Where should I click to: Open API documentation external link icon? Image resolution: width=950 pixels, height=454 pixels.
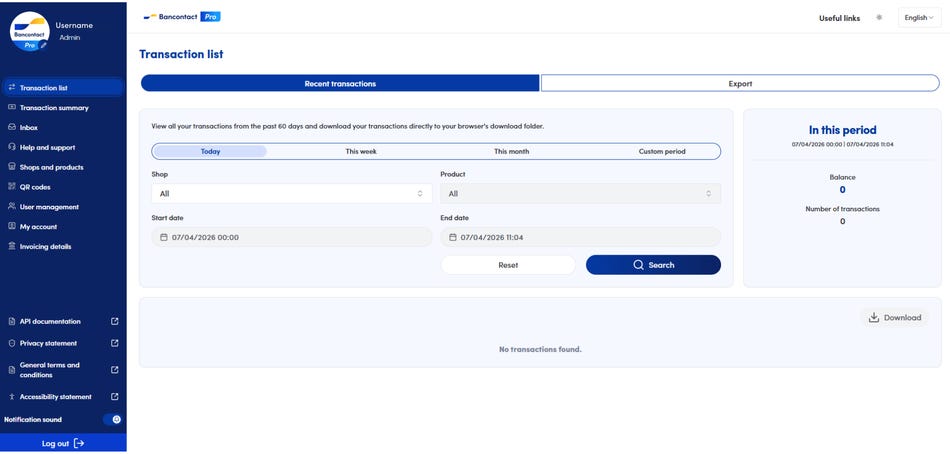coord(114,321)
